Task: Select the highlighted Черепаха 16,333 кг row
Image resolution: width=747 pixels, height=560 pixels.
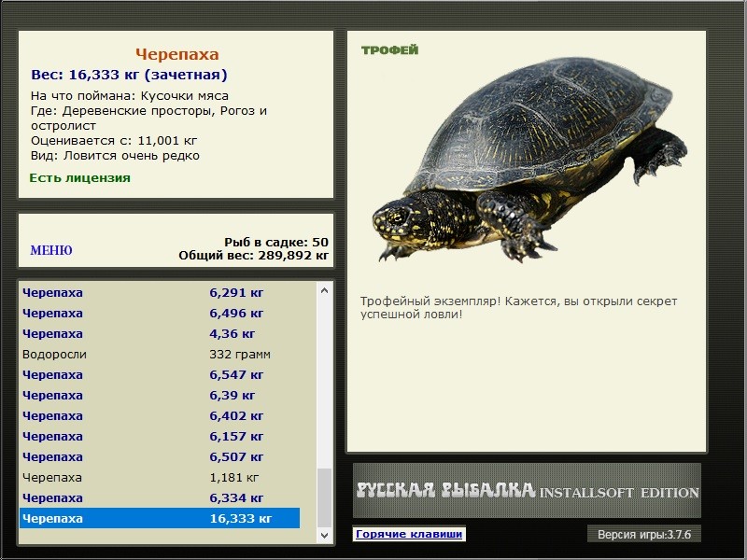Action: (160, 518)
